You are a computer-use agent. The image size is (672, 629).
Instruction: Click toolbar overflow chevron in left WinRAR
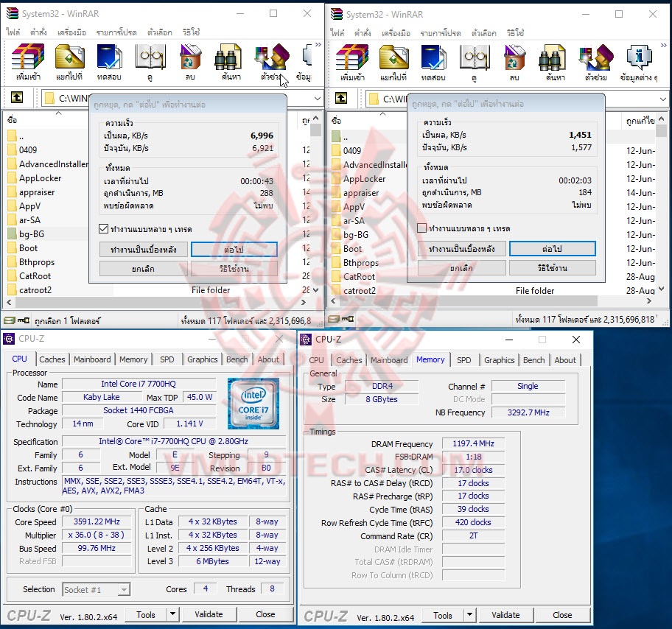[x=318, y=45]
